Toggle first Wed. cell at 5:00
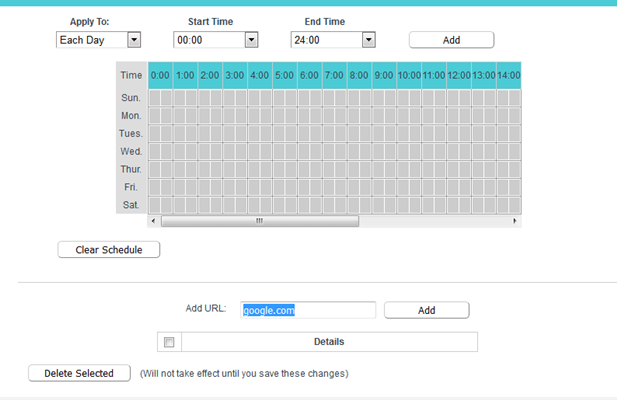Viewport: 617px width, 400px height. 279,152
